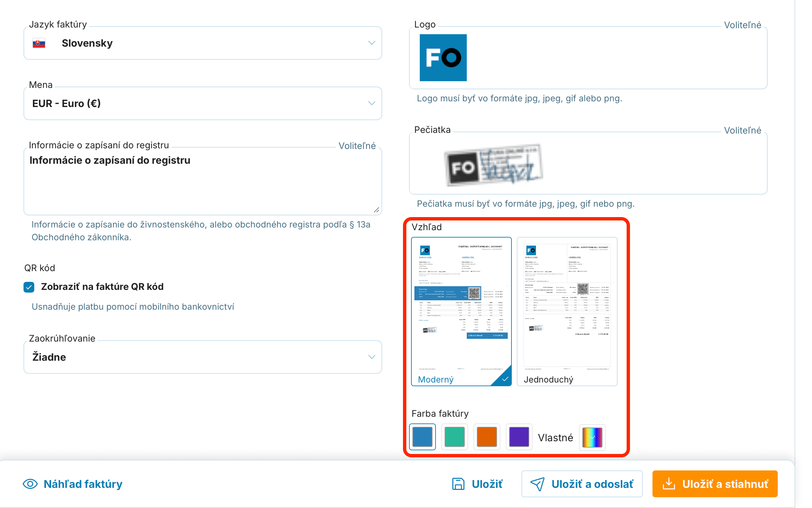The image size is (812, 508).
Task: Click the paper plane icon on Uložiť a odoslať
Action: [x=537, y=484]
